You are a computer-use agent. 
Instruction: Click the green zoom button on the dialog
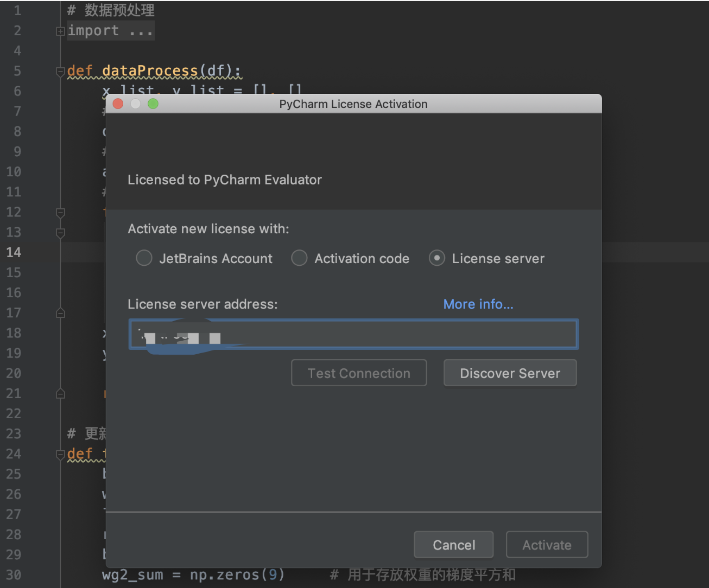click(x=153, y=104)
